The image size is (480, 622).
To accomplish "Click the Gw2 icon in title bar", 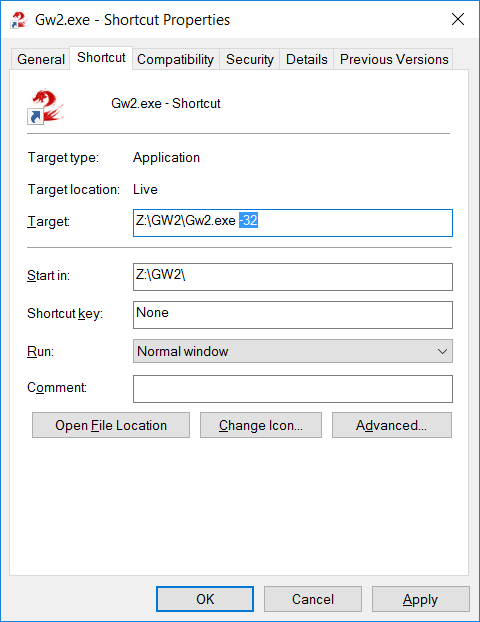I will point(19,20).
